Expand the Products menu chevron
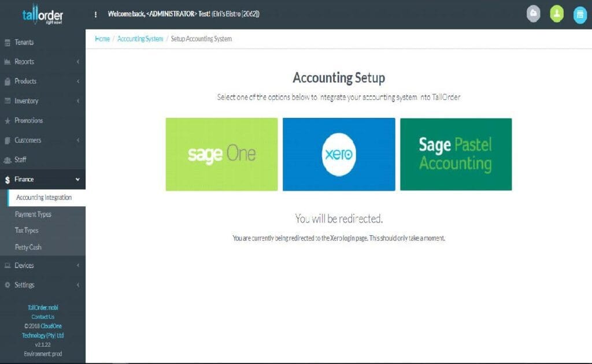The image size is (592, 364). pyautogui.click(x=78, y=81)
